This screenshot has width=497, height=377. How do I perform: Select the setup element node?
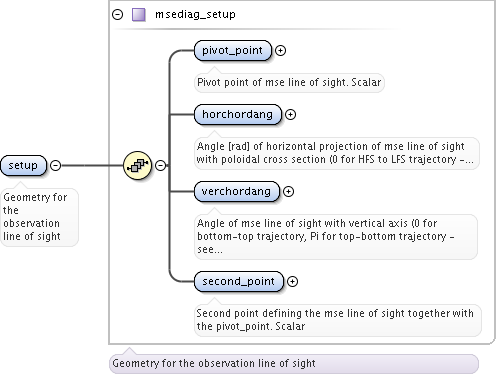click(23, 165)
